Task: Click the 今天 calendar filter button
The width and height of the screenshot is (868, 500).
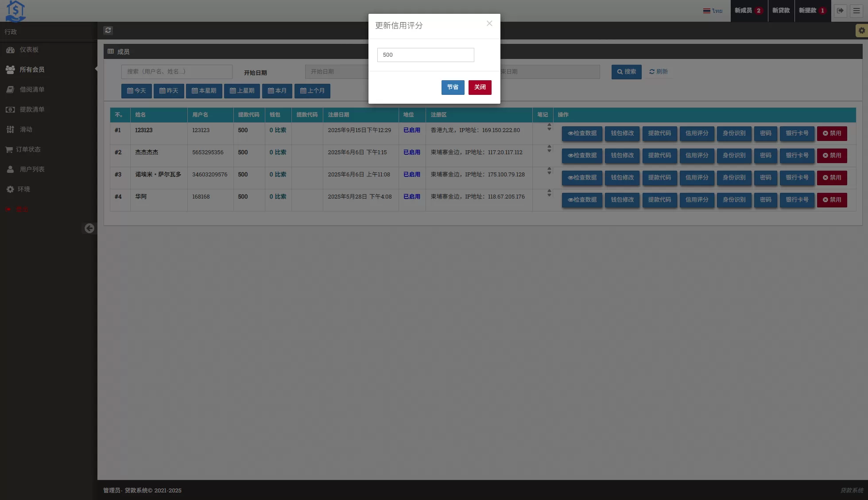Action: (136, 91)
